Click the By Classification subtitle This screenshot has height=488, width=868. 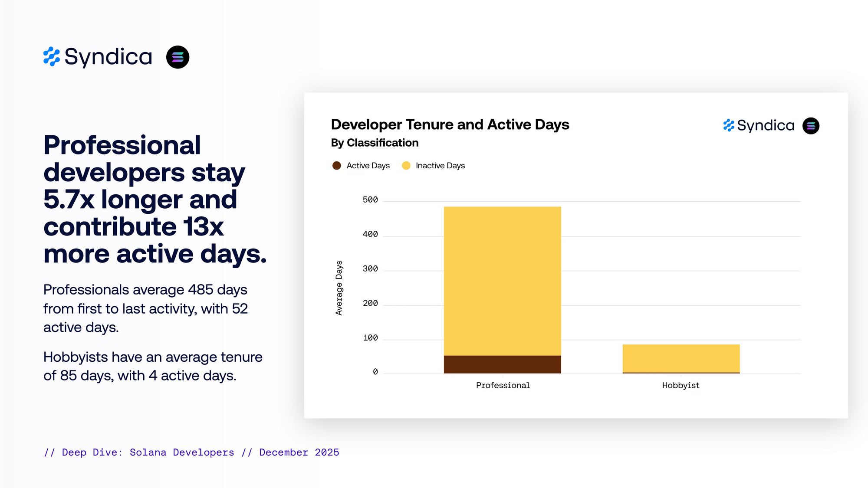click(x=375, y=143)
